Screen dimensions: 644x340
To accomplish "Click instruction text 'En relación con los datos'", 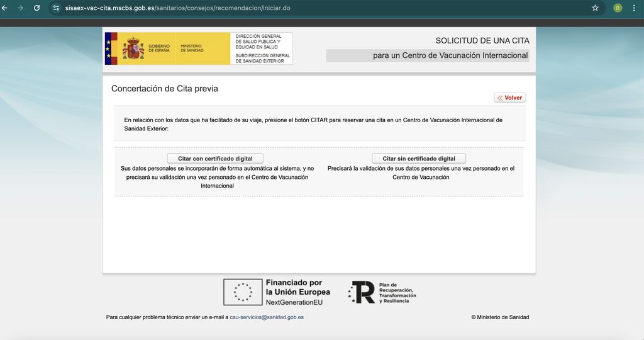I will (x=313, y=124).
